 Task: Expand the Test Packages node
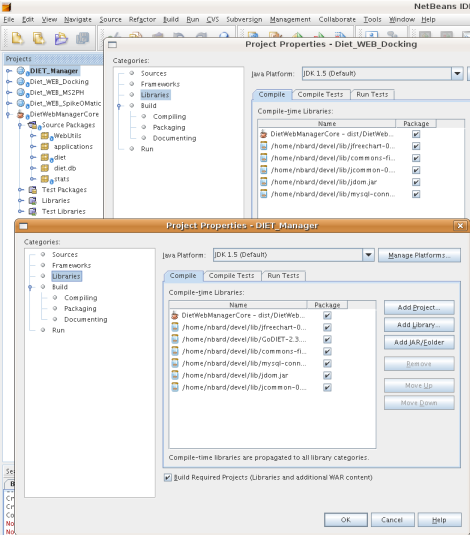click(21, 190)
